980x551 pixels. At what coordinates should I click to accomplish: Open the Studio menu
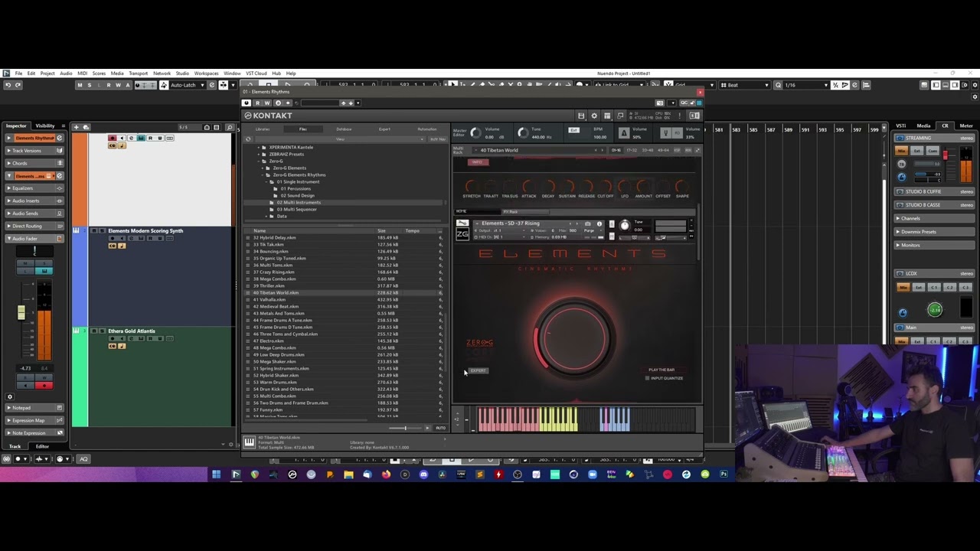[182, 73]
